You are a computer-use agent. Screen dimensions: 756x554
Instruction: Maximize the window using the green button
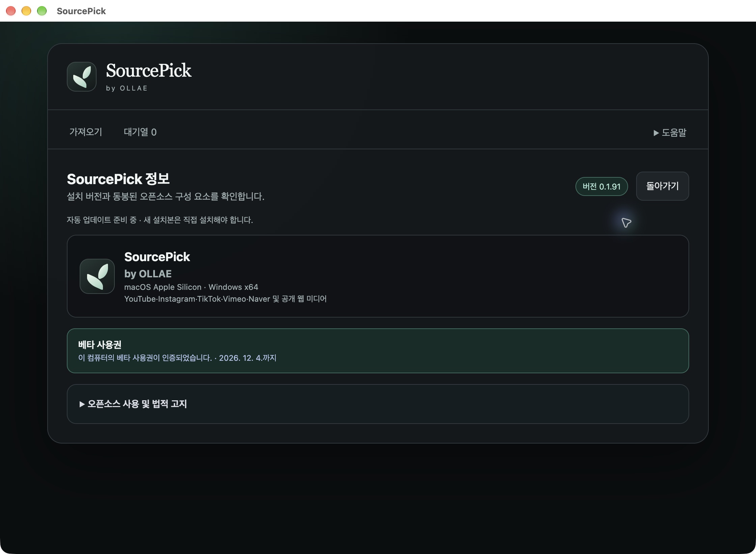coord(42,11)
